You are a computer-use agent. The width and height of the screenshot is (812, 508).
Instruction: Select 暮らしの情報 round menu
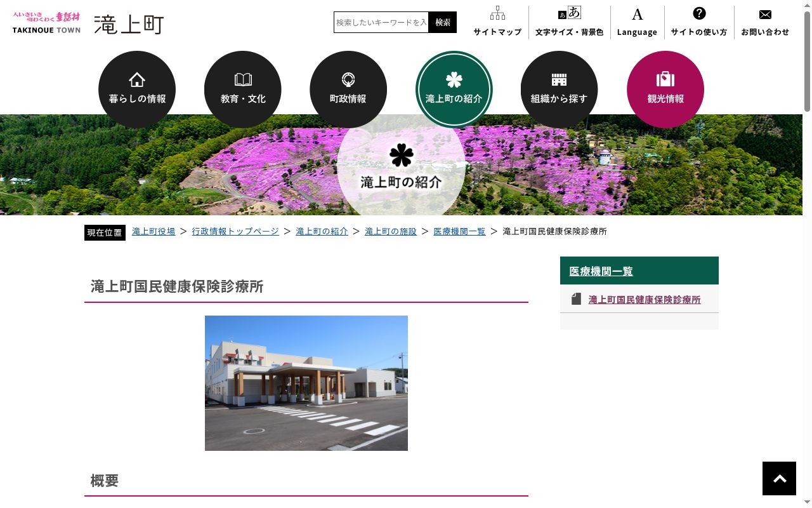pyautogui.click(x=137, y=90)
